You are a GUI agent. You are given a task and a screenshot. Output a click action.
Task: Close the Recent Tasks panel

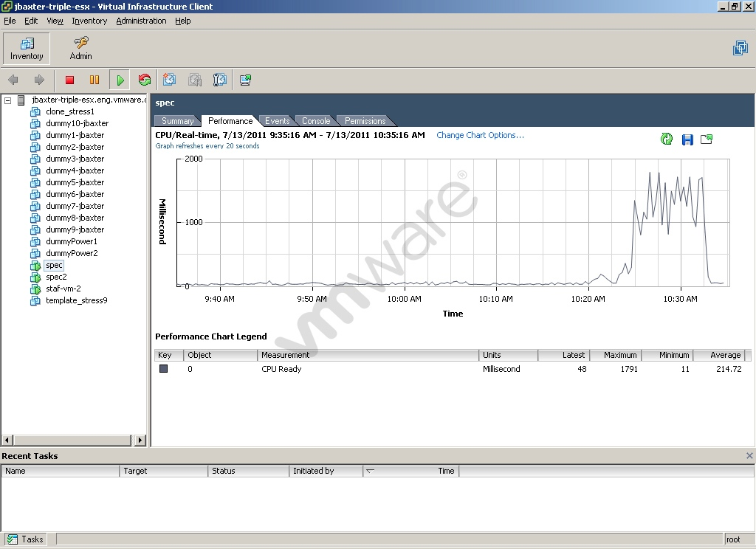pos(749,455)
